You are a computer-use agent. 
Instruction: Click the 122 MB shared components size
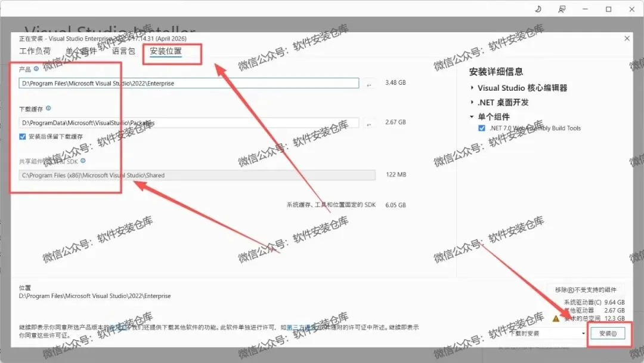(396, 175)
